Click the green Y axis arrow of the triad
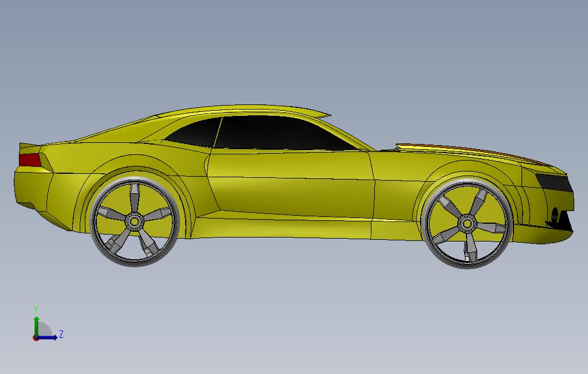The image size is (588, 374). coord(36,326)
